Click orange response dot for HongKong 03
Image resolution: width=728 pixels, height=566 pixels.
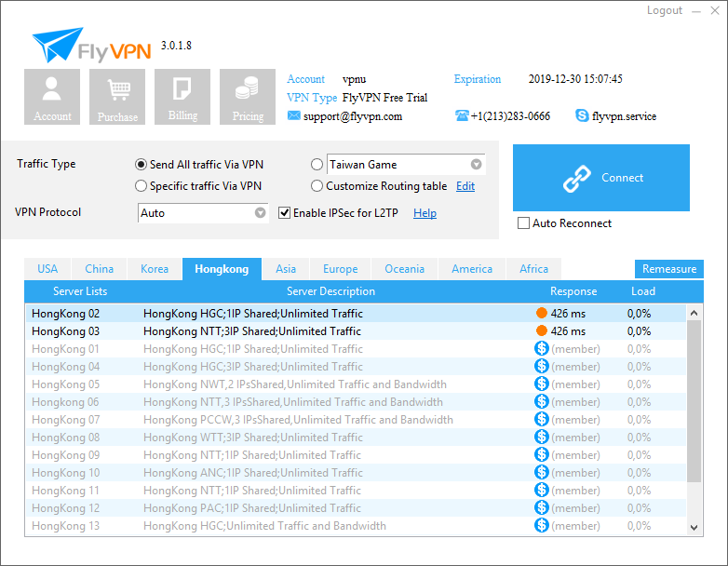(542, 330)
